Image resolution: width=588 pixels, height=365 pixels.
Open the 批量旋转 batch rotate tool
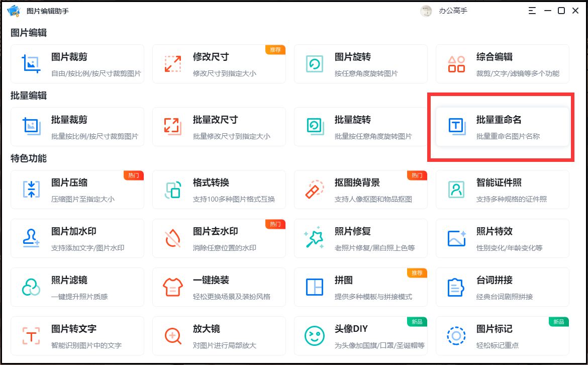click(x=361, y=126)
